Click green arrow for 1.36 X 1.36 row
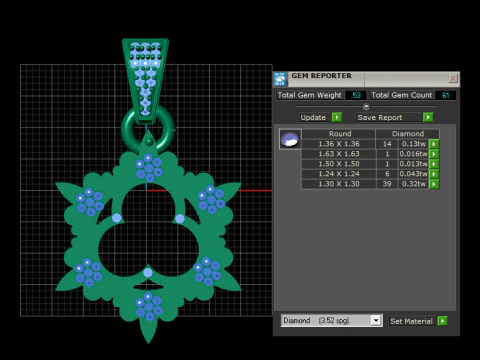The height and width of the screenshot is (360, 480). pos(434,144)
